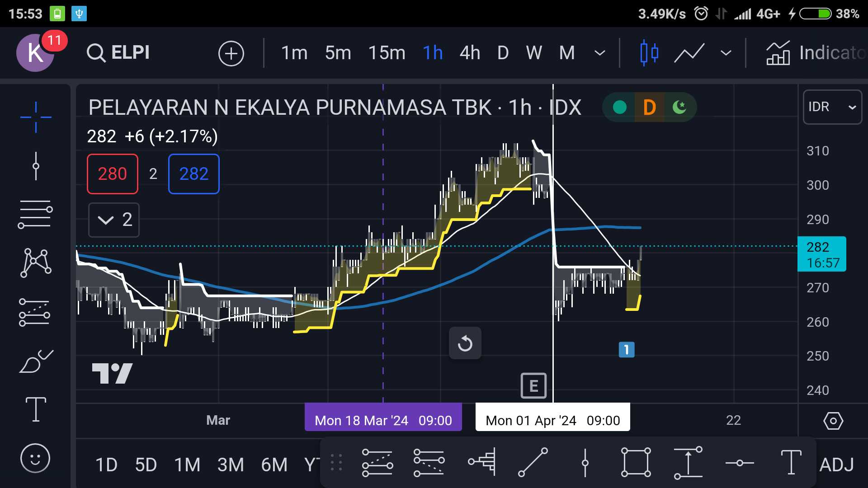Select the horizontal ray tool
Viewport: 868px width, 488px height.
coord(740,463)
